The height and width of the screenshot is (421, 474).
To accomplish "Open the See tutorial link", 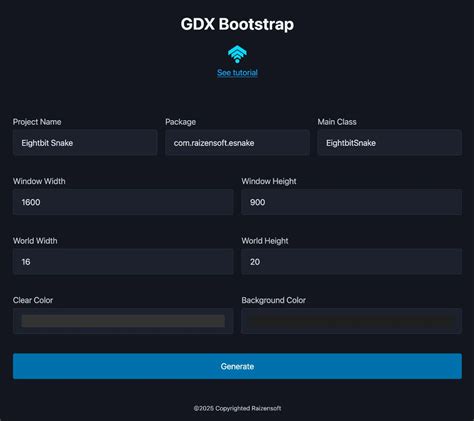I will click(237, 73).
